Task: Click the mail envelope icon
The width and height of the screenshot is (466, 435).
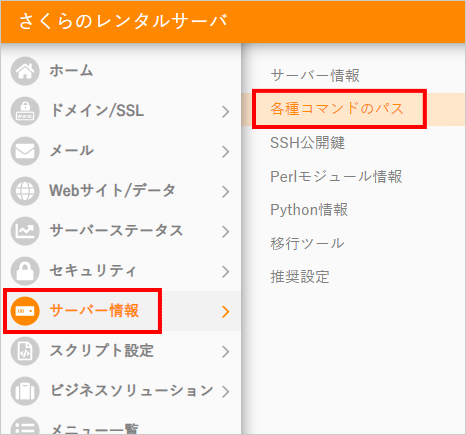Action: coord(25,151)
